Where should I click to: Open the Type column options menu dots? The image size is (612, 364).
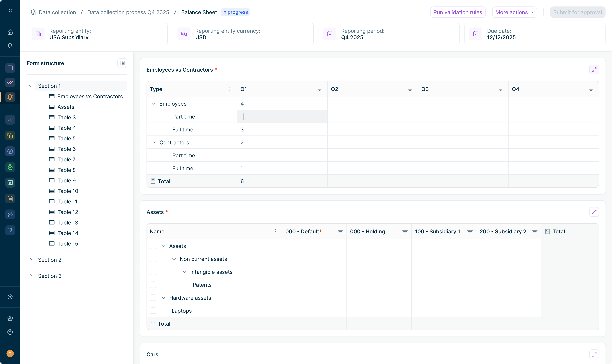229,89
